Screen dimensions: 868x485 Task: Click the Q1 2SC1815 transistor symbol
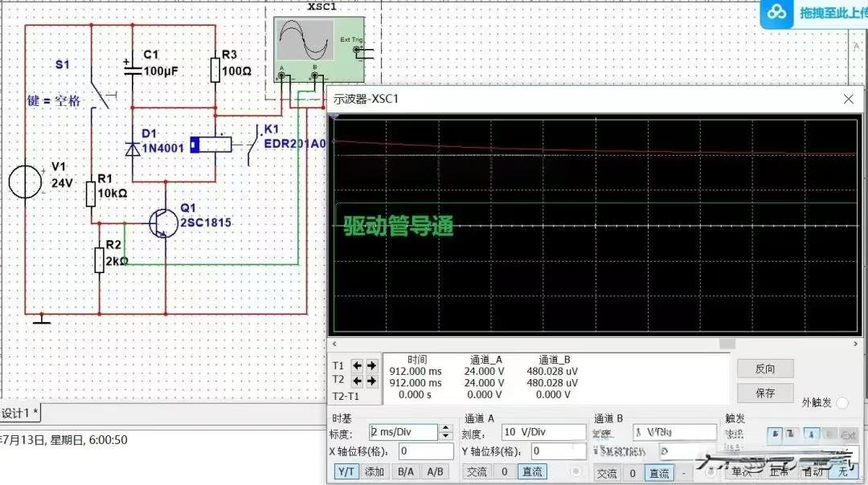click(x=162, y=222)
